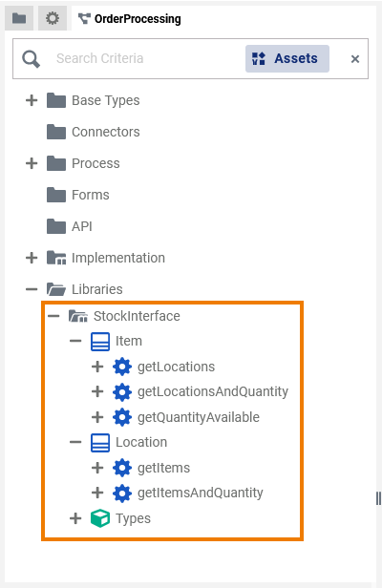The width and height of the screenshot is (382, 588).
Task: Click the Location class icon
Action: pos(100,443)
